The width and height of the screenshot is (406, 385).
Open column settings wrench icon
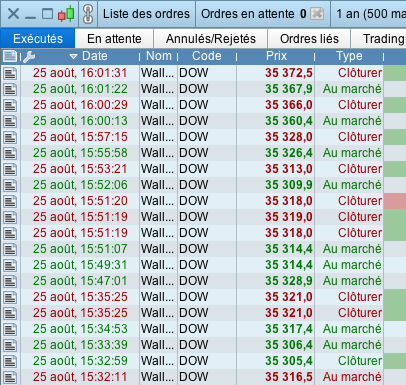(x=29, y=57)
